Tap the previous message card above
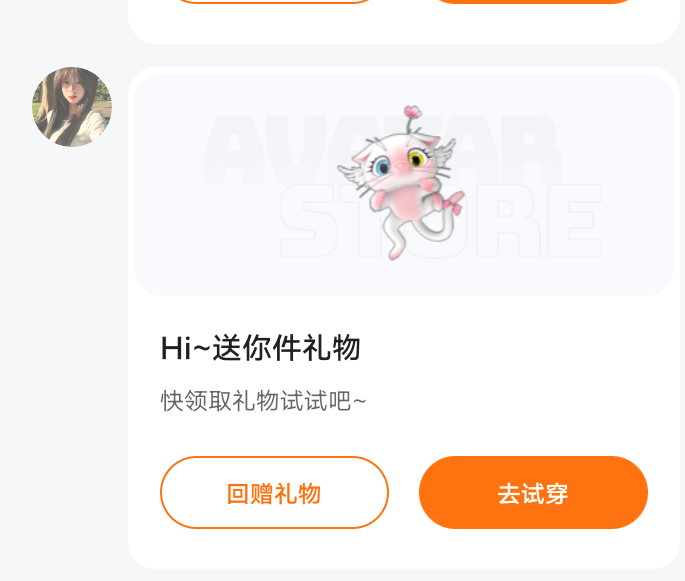 pos(404,22)
